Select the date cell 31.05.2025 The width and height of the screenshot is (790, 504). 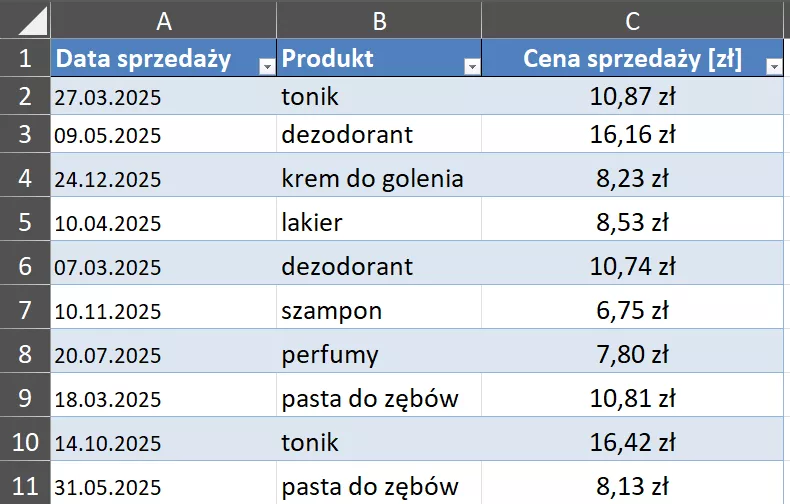pos(108,487)
